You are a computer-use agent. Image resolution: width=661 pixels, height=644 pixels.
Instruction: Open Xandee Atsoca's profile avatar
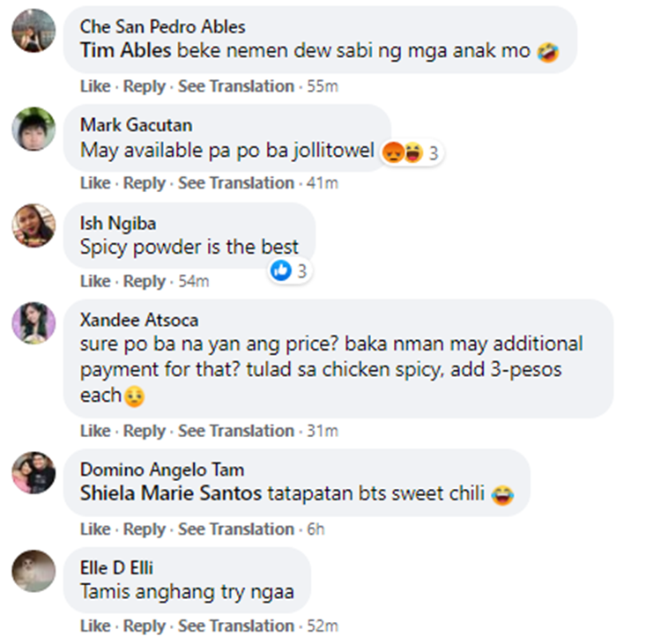[x=33, y=323]
